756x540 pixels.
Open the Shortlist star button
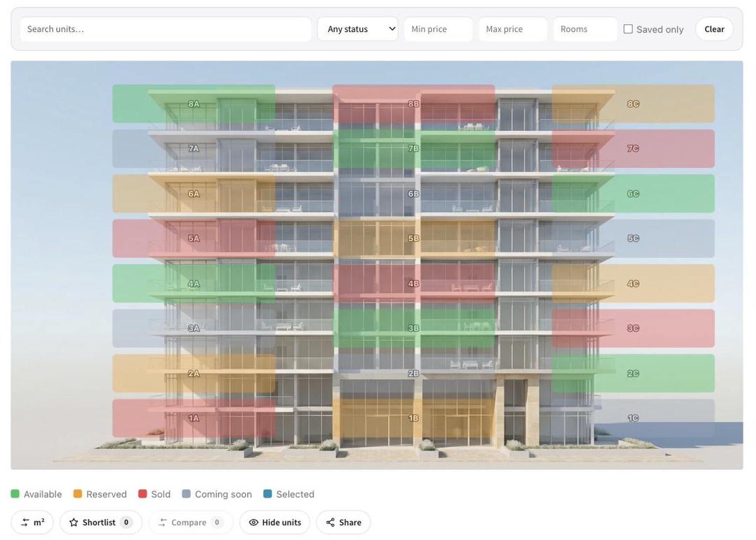(x=101, y=522)
